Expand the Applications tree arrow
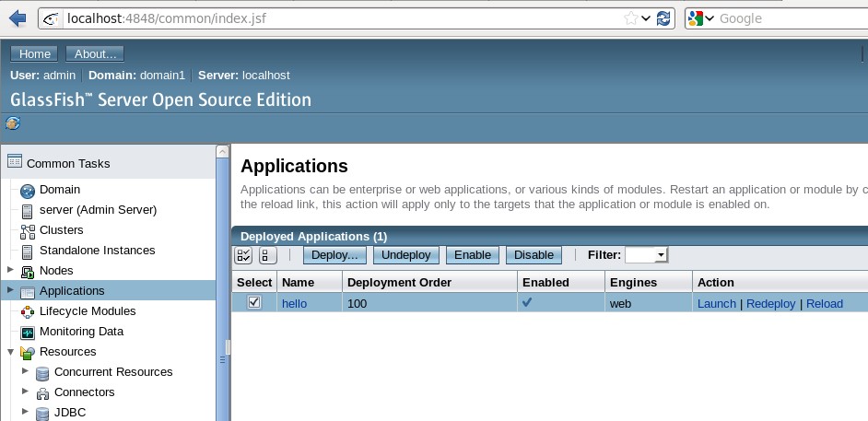This screenshot has width=868, height=421. click(x=10, y=290)
